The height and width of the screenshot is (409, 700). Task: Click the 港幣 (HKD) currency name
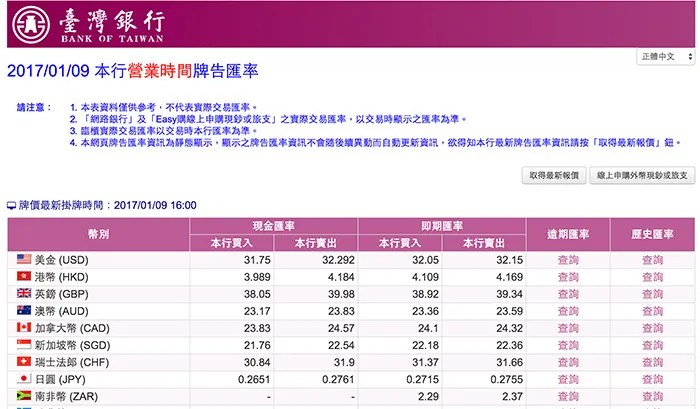pyautogui.click(x=62, y=277)
